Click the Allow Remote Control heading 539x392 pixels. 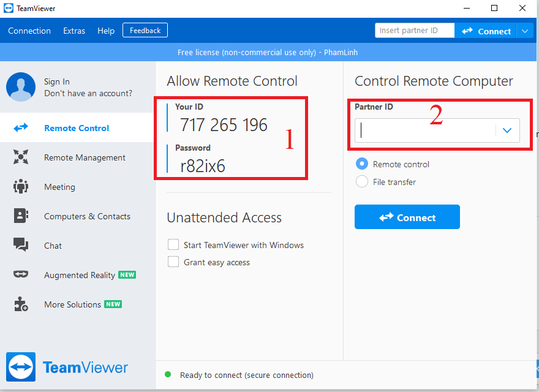[x=232, y=81]
